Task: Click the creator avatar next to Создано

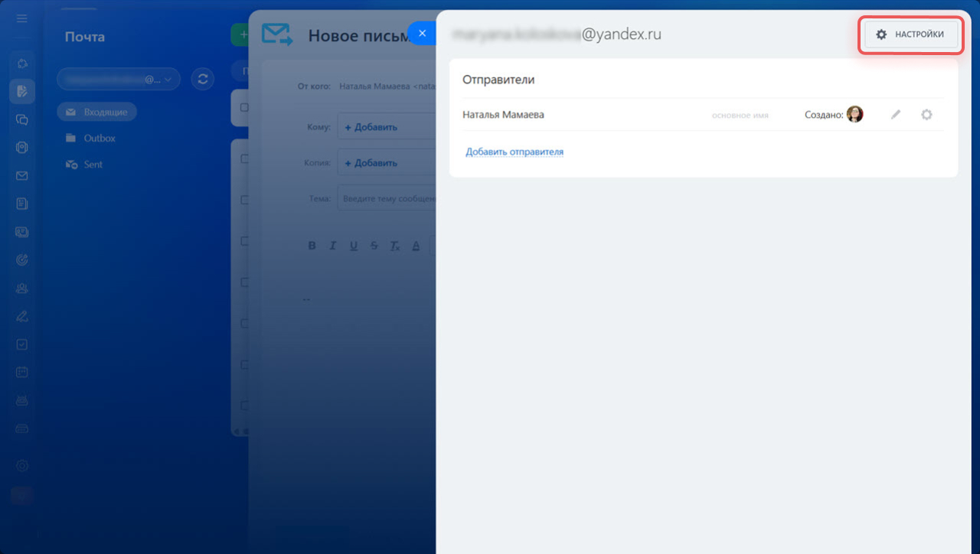Action: [x=854, y=115]
